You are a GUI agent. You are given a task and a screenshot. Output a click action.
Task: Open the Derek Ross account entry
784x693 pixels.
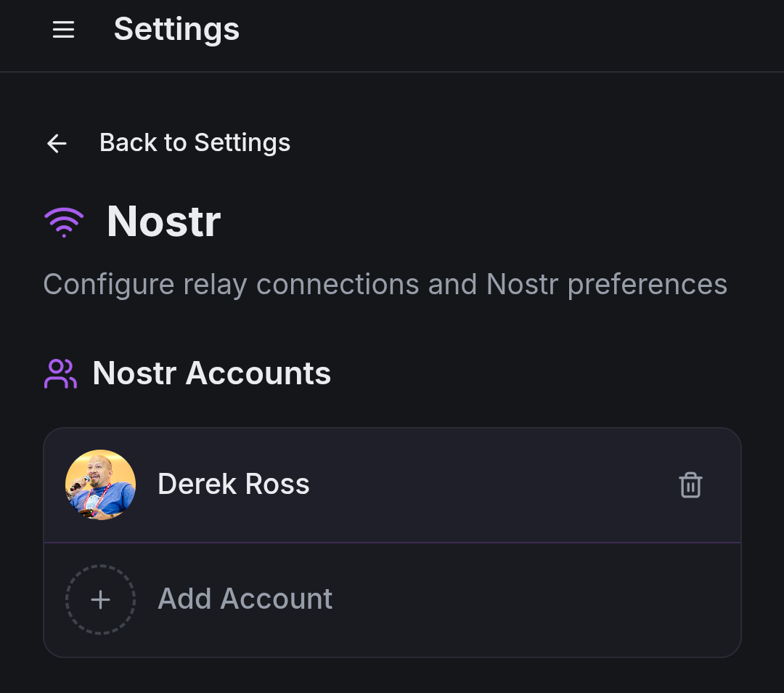tap(363, 485)
